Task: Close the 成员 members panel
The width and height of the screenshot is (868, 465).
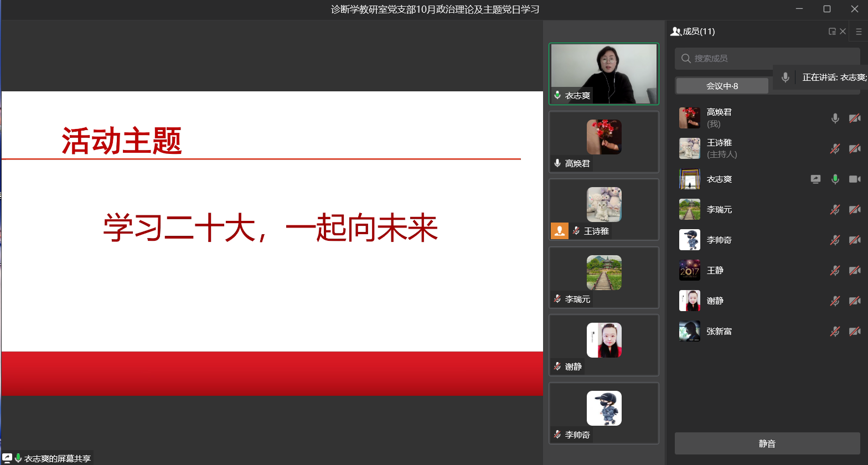Action: (843, 32)
